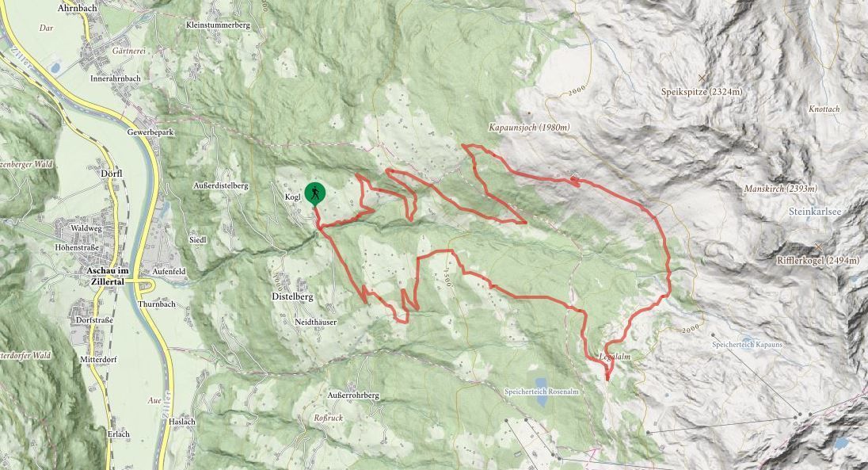
Task: Select the Roßruck label
Action: pyautogui.click(x=328, y=418)
